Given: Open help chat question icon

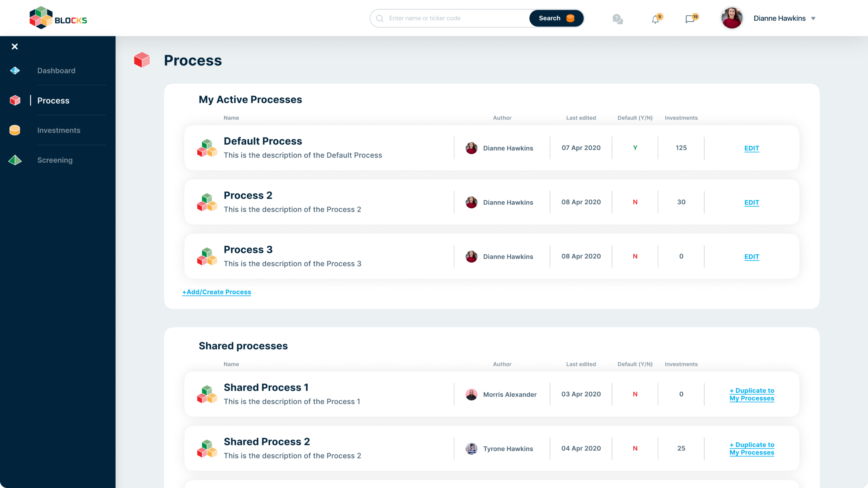Looking at the screenshot, I should 617,19.
